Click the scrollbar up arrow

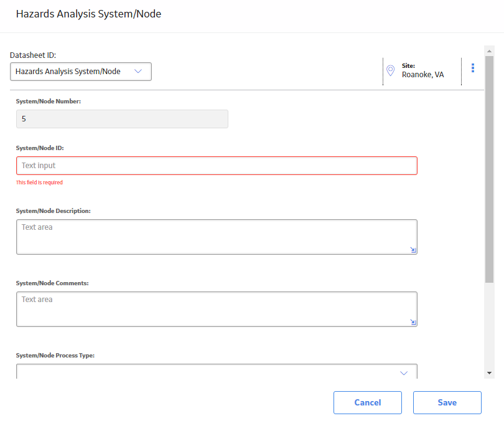pyautogui.click(x=489, y=51)
